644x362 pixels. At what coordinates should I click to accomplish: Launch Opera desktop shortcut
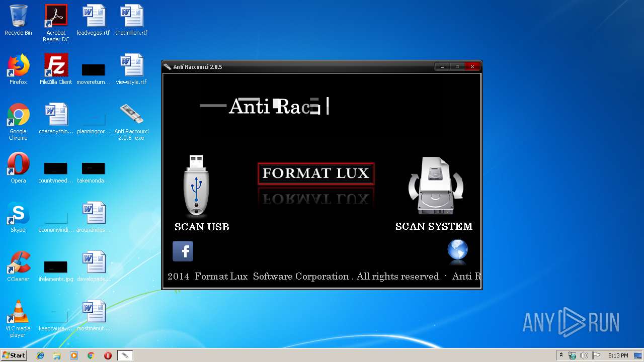[18, 168]
